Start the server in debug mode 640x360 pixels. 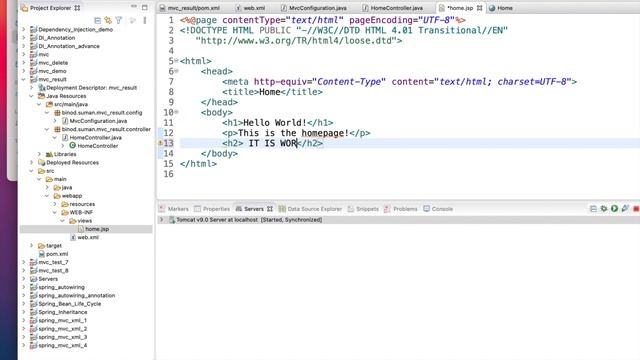[604, 209]
